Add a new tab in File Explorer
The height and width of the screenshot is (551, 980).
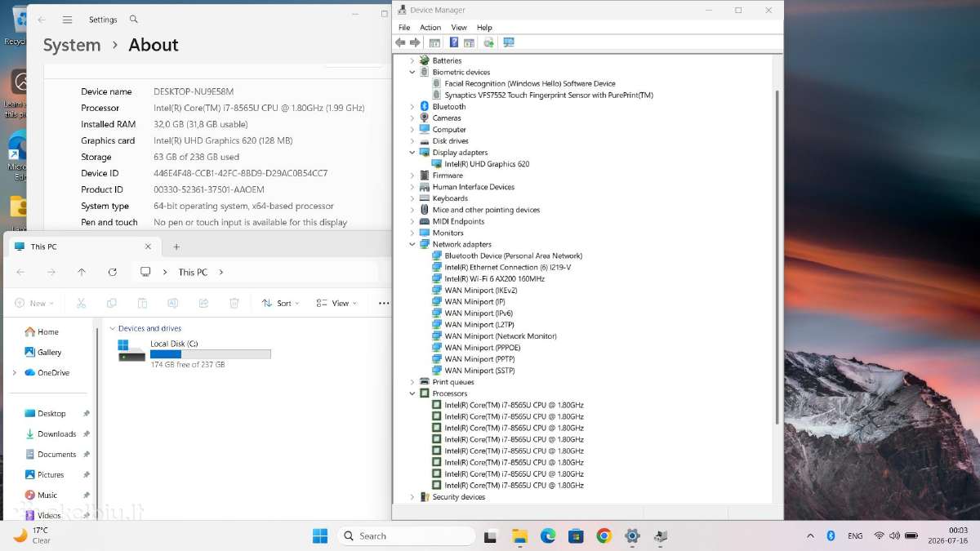tap(176, 247)
